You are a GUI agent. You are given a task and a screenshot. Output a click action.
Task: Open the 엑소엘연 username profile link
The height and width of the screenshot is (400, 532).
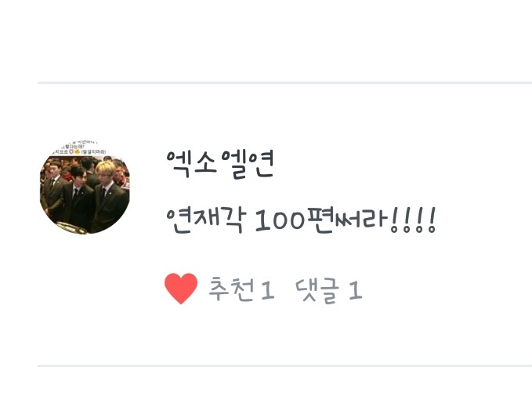coord(220,164)
